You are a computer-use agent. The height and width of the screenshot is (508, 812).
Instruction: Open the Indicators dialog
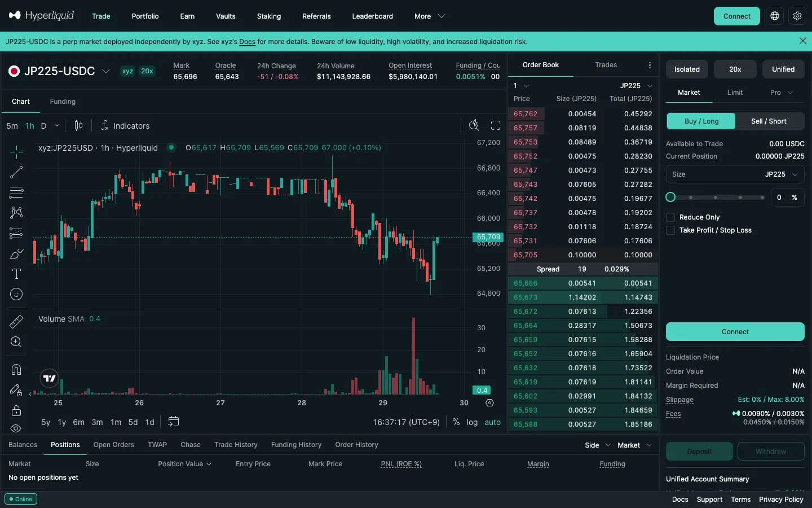coord(125,125)
